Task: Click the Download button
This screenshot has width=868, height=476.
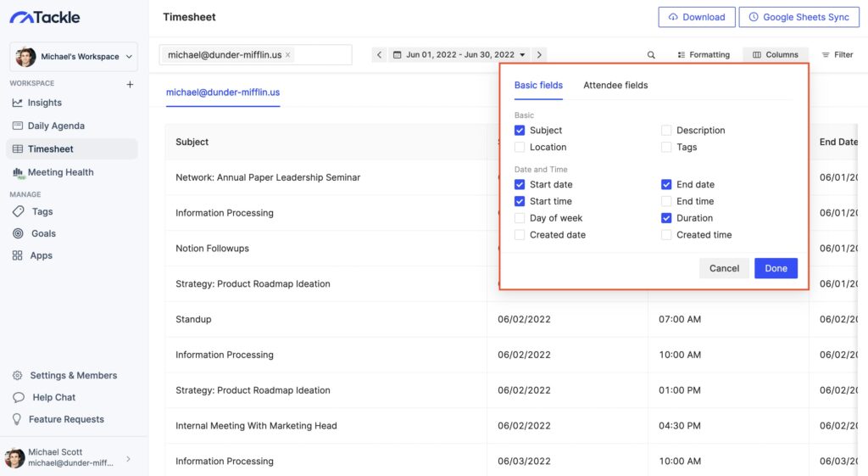Action: coord(697,17)
